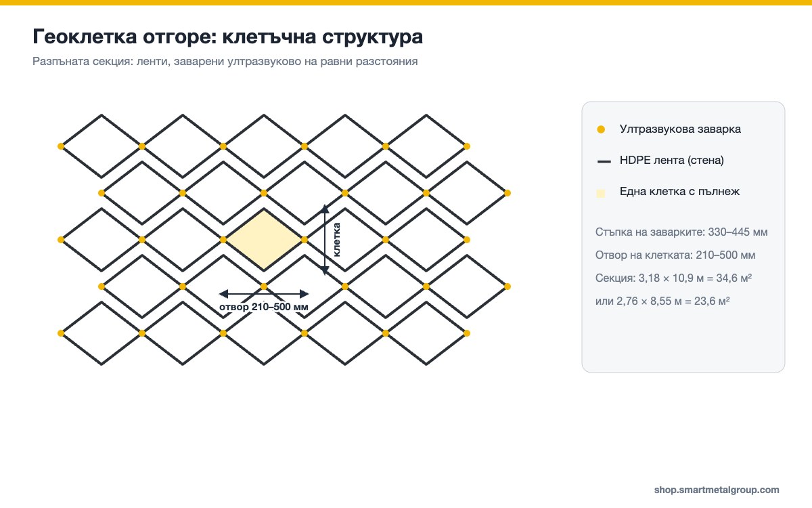Click "Отвор на клетката: 210–500 мм" text
Viewport: 812px width, 508px height.
pos(675,255)
